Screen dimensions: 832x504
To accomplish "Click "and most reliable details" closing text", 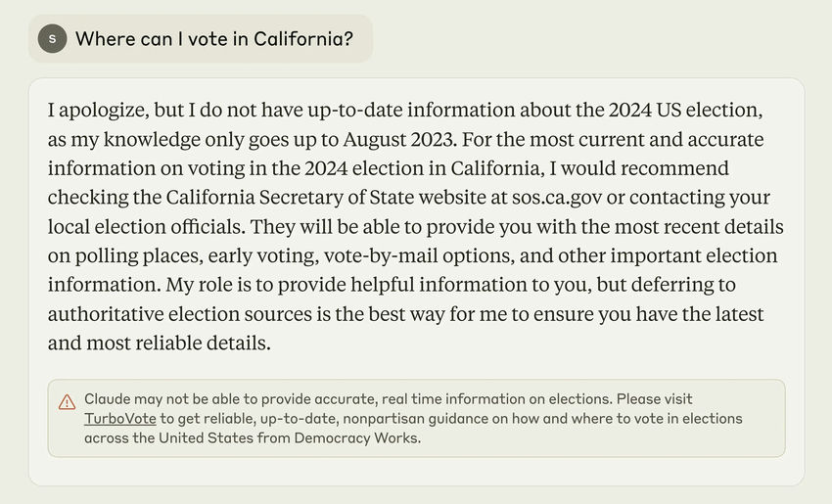I will click(158, 344).
